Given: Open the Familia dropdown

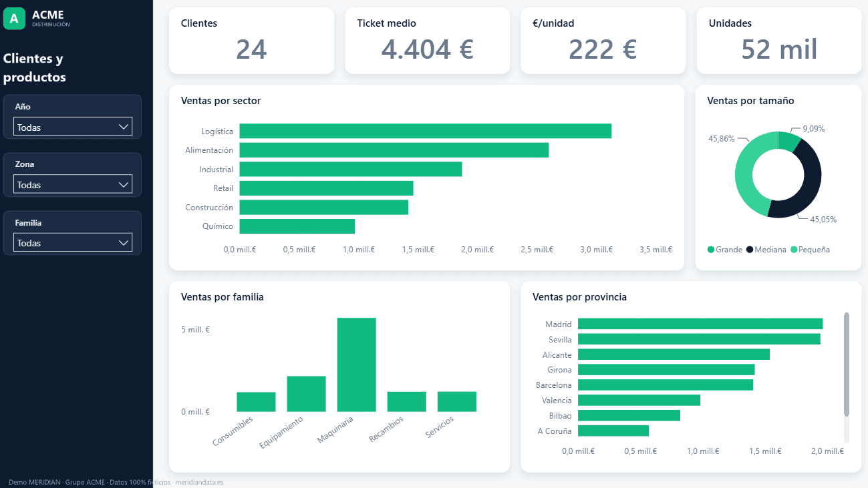Looking at the screenshot, I should (x=73, y=242).
